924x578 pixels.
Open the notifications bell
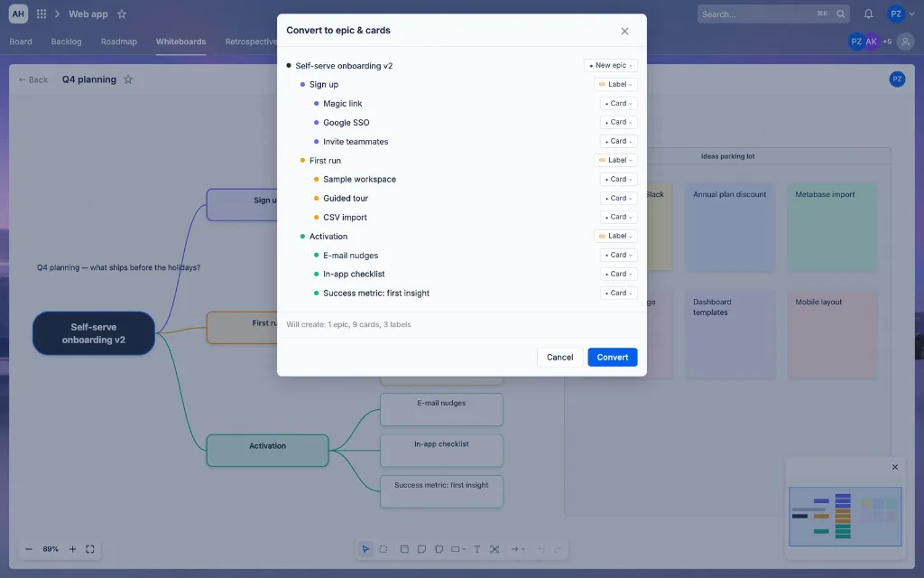point(868,14)
